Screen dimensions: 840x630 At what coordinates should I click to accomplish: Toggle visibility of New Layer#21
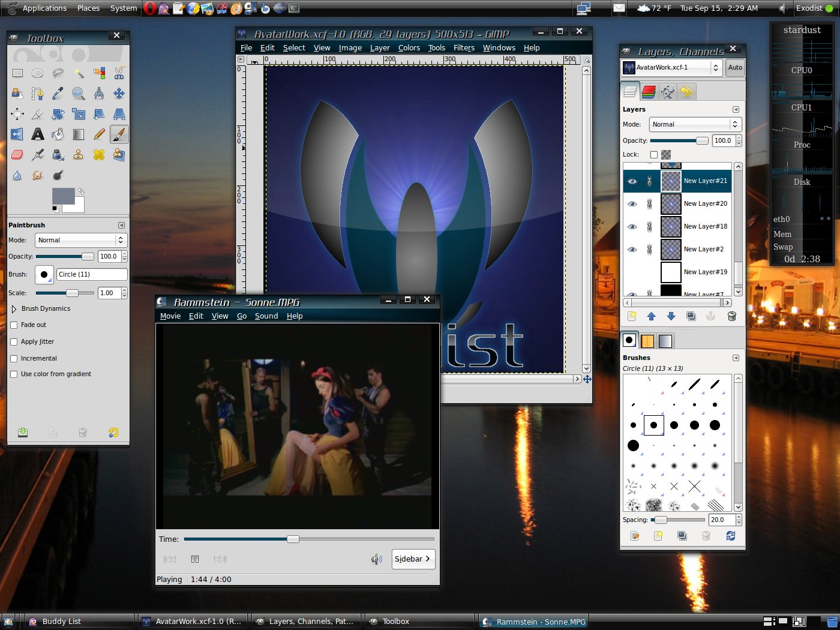tap(632, 181)
